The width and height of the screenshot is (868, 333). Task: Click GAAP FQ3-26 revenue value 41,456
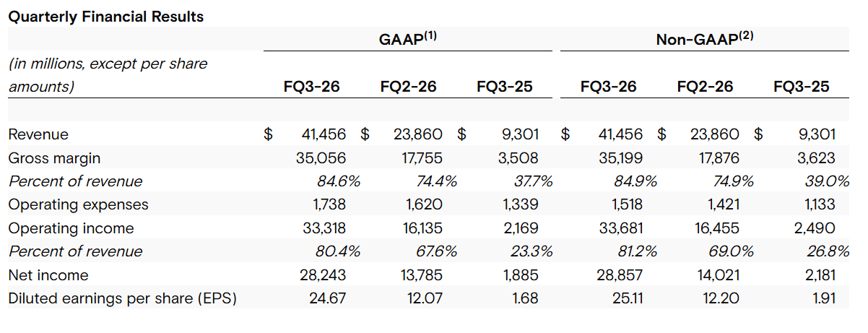324,134
